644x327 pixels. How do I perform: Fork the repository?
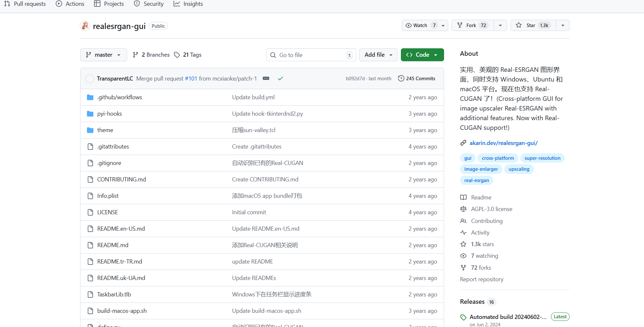[x=473, y=25]
